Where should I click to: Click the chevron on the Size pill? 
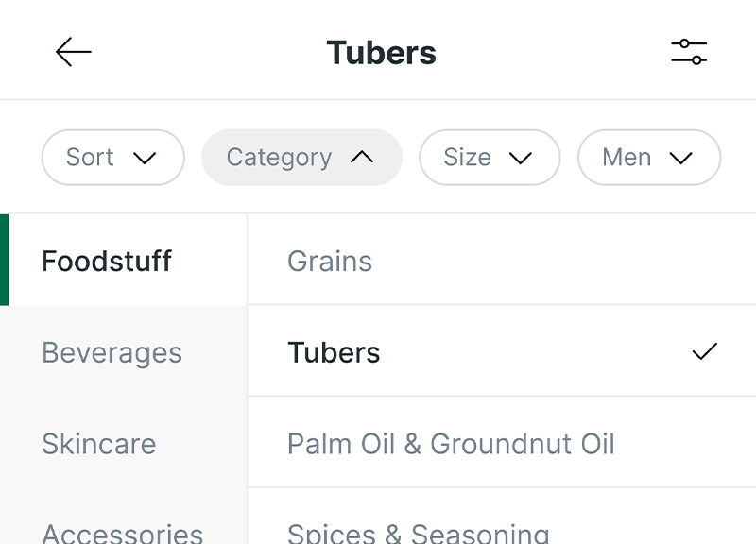click(521, 158)
